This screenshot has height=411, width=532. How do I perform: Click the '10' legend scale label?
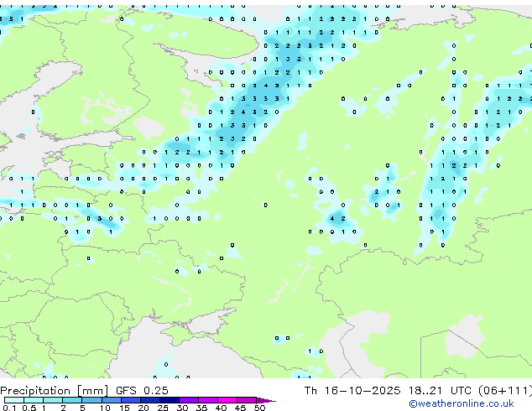(105, 408)
